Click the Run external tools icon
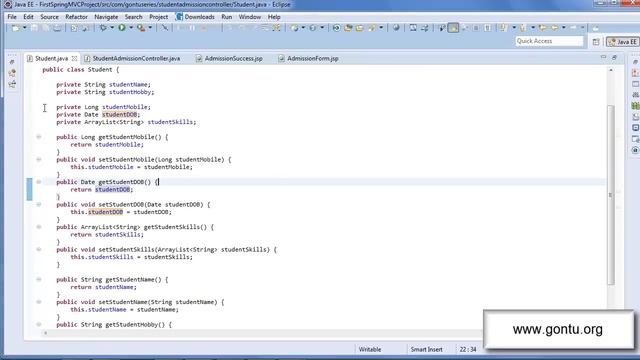This screenshot has height=360, width=640. coord(141,28)
